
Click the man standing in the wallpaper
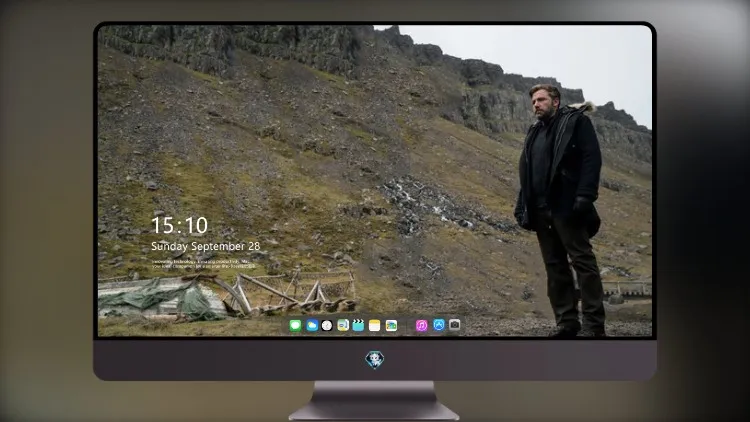(560, 211)
